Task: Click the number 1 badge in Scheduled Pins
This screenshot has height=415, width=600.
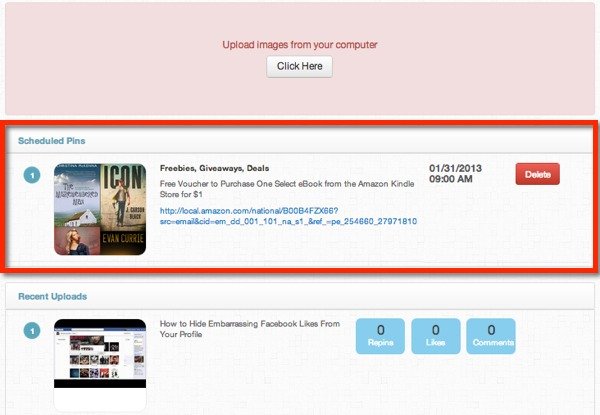Action: pos(32,175)
